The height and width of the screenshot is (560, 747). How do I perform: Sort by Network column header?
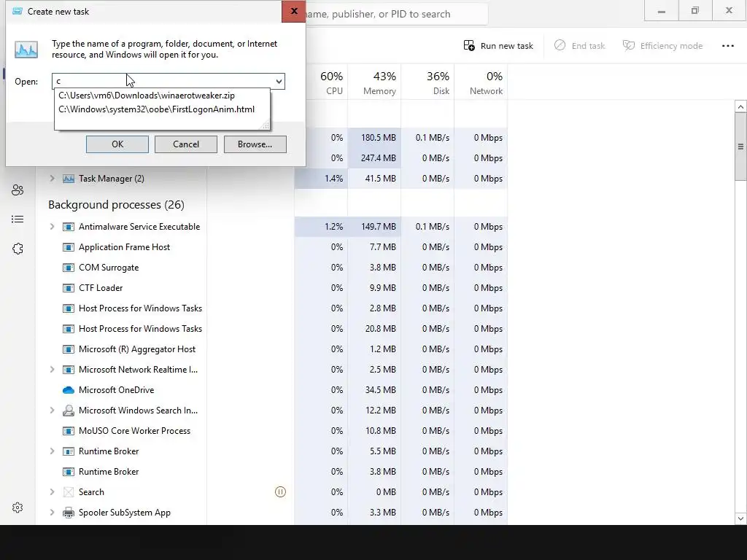click(x=481, y=83)
